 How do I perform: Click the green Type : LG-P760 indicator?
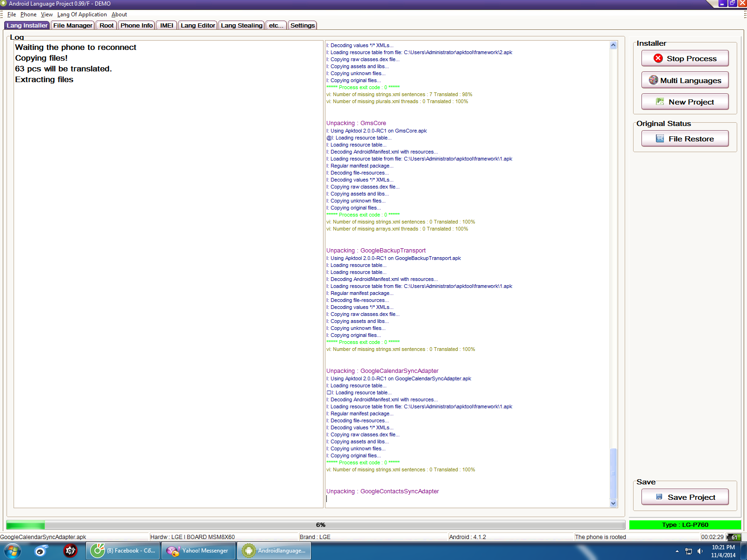pyautogui.click(x=685, y=525)
